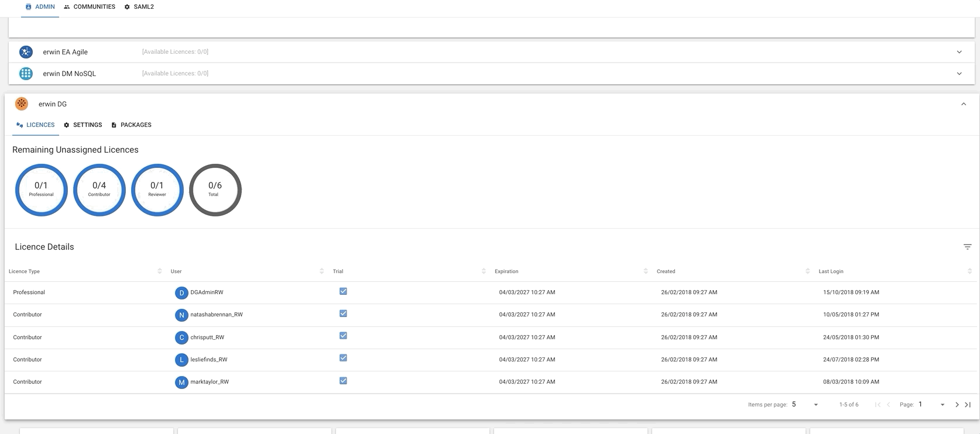This screenshot has width=980, height=434.
Task: Toggle Trial checkbox for marktaylor_RW
Action: pyautogui.click(x=343, y=381)
